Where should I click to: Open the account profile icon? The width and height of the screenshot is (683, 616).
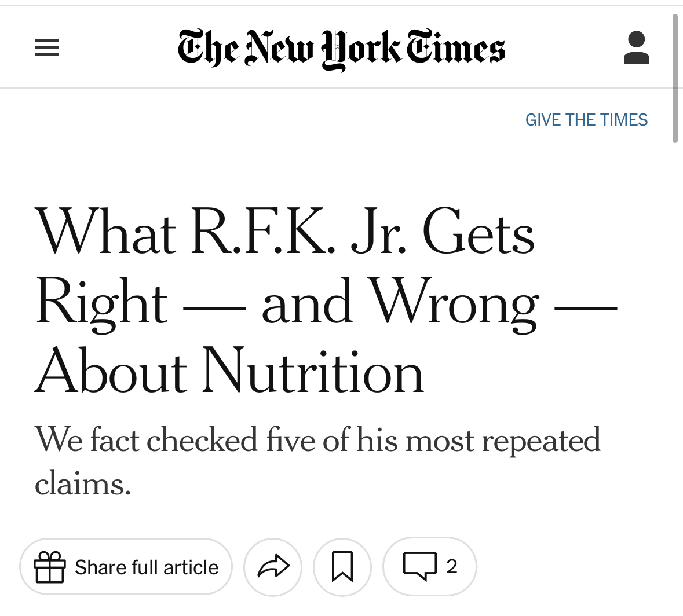tap(636, 47)
